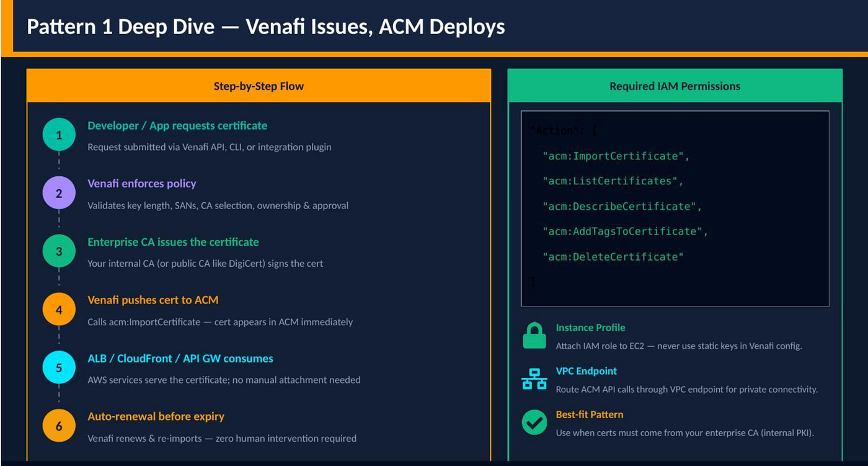Select the step 1 teal circle
868x466 pixels.
pyautogui.click(x=59, y=135)
